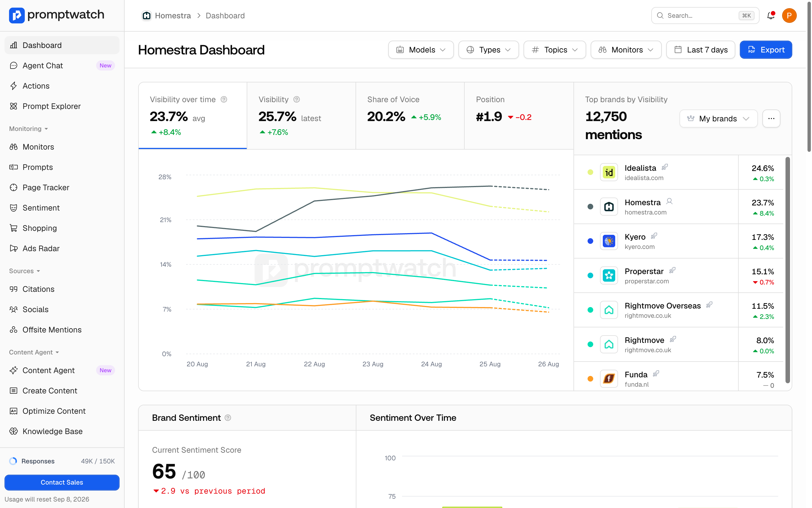Open the Types filter dropdown
The height and width of the screenshot is (508, 812).
(x=489, y=50)
